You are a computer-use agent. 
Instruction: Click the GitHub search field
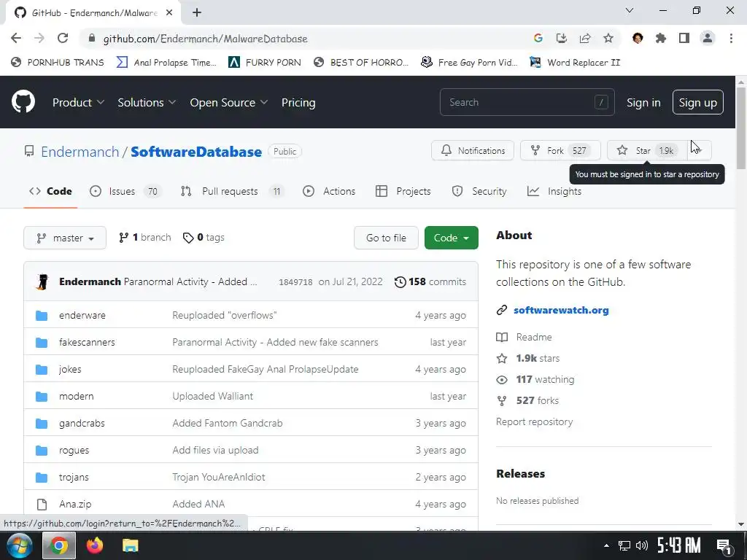point(527,102)
